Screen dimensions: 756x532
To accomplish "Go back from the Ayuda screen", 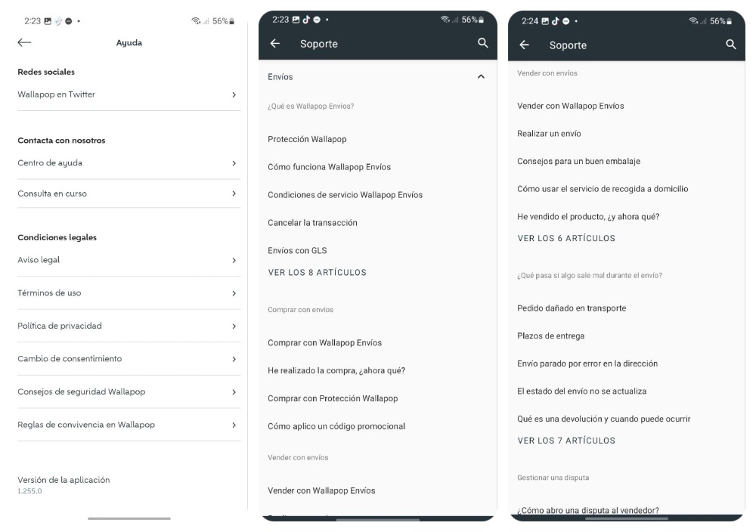I will pos(24,42).
